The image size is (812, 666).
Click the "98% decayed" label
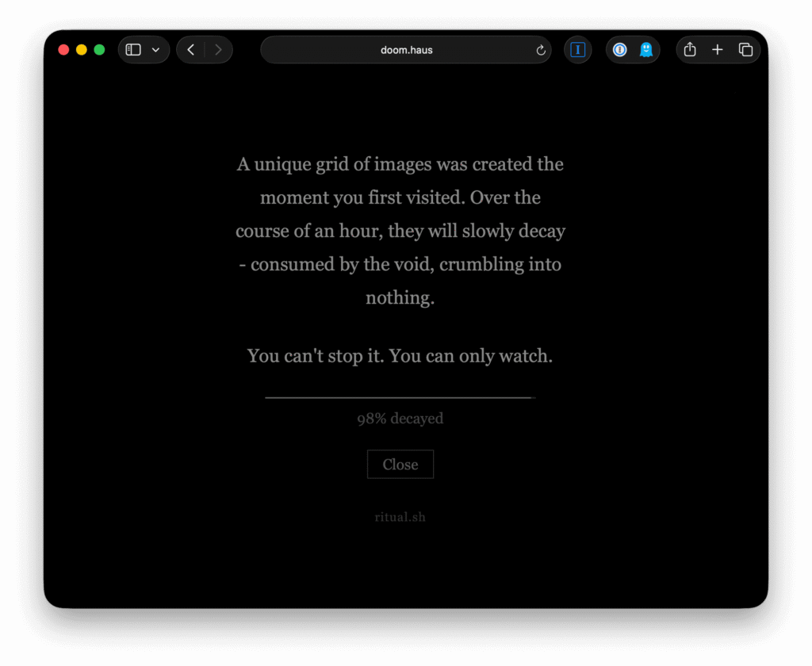(400, 419)
